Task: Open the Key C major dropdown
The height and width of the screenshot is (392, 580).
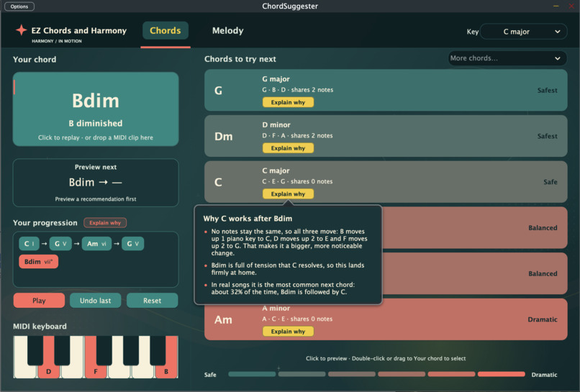Action: point(523,32)
